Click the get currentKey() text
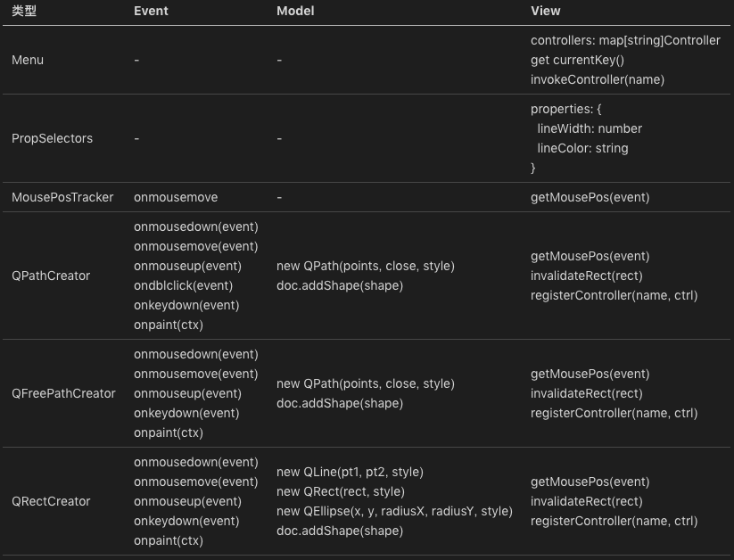The height and width of the screenshot is (560, 734). coord(577,60)
